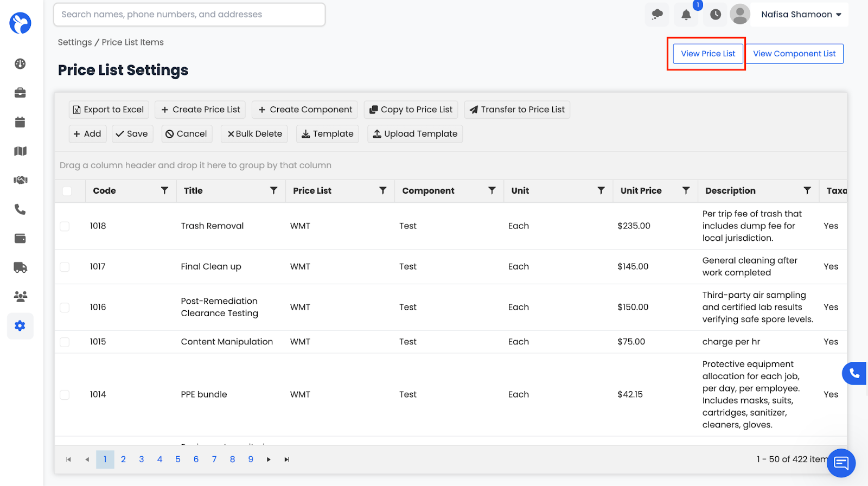Open the calendar sidebar icon
The width and height of the screenshot is (868, 486).
pos(20,122)
